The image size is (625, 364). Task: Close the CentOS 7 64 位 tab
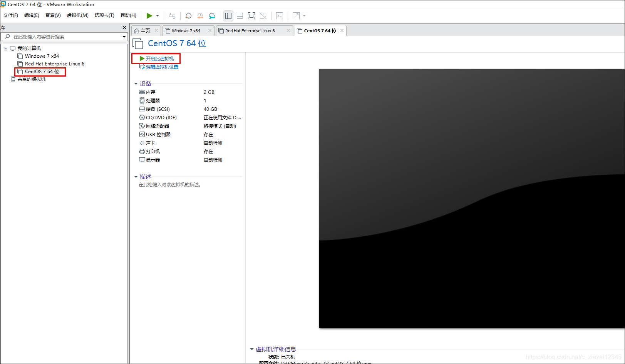[x=342, y=30]
